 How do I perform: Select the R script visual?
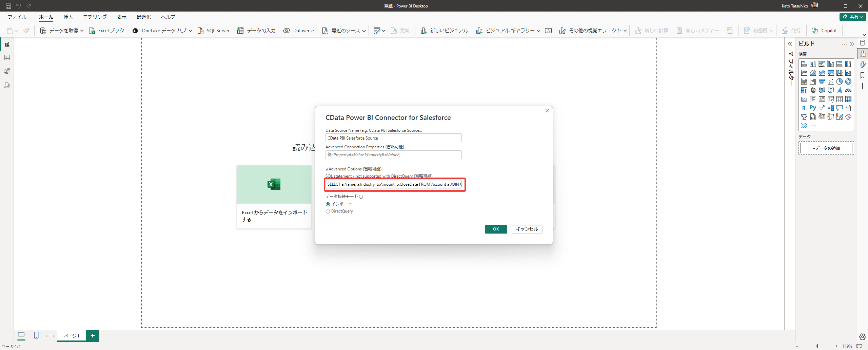pyautogui.click(x=804, y=108)
